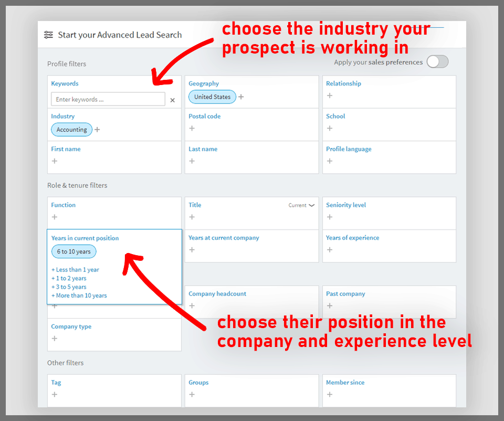This screenshot has width=504, height=421.
Task: Click the 6 to 10 years pill
Action: point(74,251)
